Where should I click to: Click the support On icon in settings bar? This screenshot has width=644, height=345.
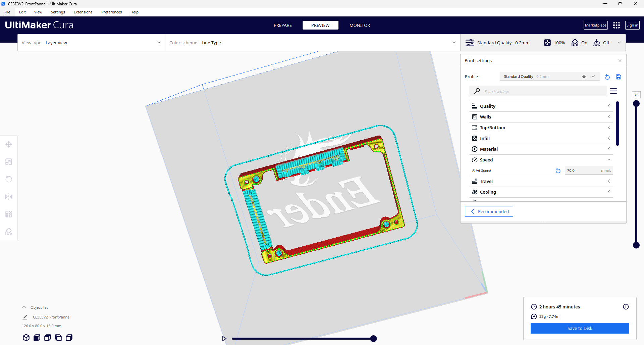(x=575, y=43)
